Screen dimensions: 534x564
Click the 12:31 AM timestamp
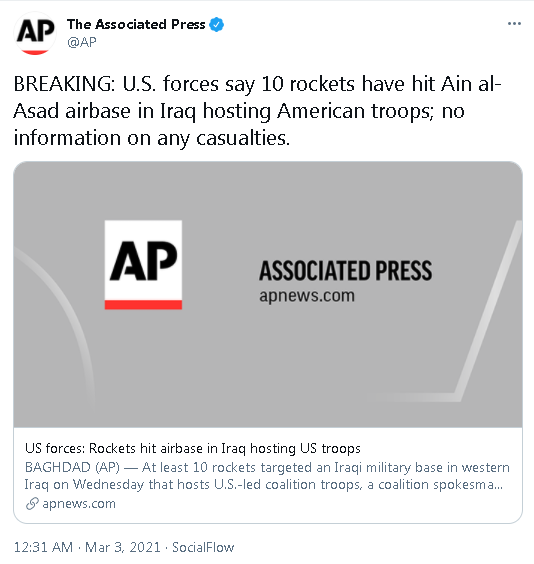pos(43,547)
